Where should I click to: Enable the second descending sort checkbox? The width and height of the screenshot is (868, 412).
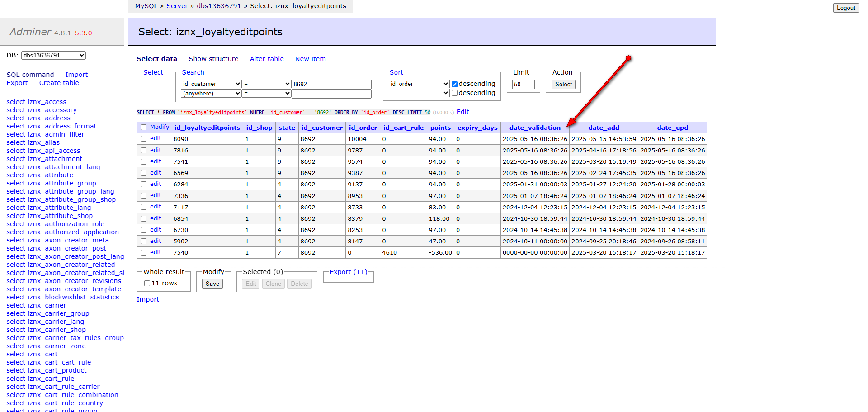[x=454, y=93]
